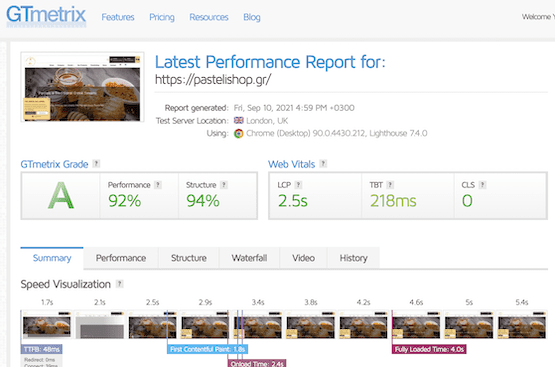
Task: Click the London, UK location text
Action: pyautogui.click(x=267, y=121)
